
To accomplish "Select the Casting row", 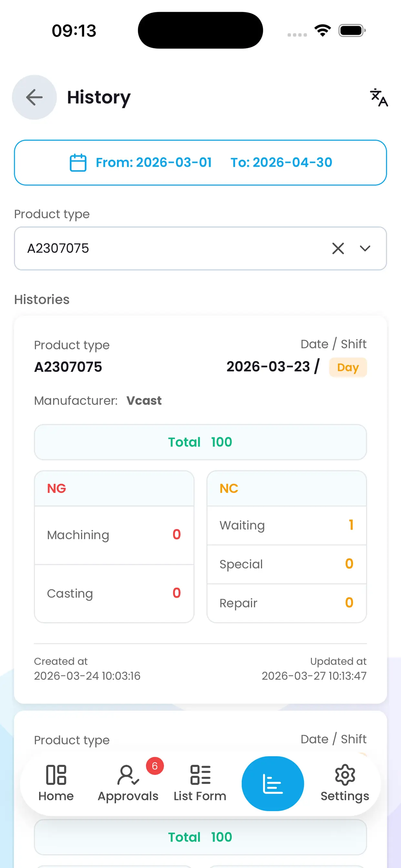I will 114,594.
